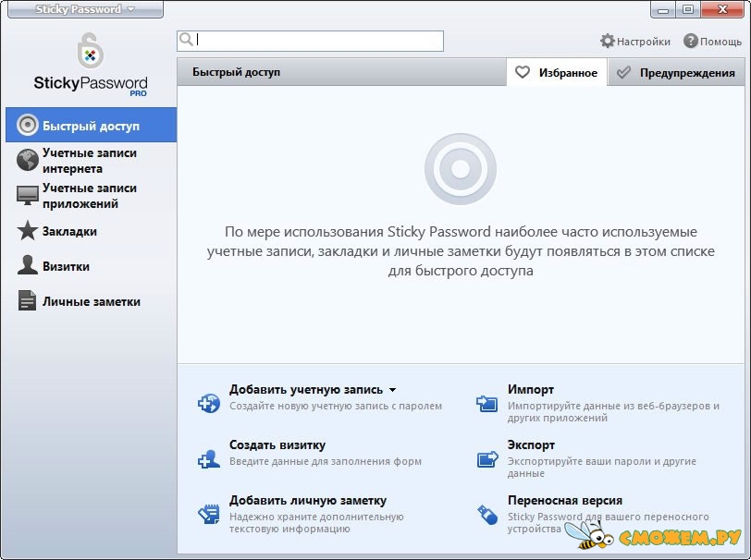751x560 pixels.
Task: Click Добавить личную заметку
Action: coord(308,501)
